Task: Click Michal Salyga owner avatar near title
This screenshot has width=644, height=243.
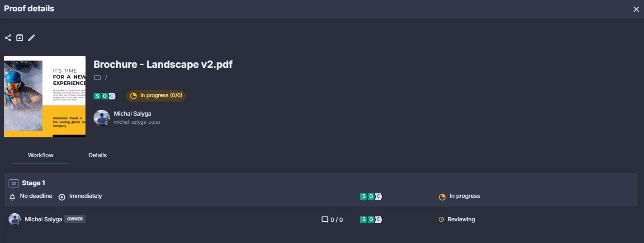Action: point(102,118)
